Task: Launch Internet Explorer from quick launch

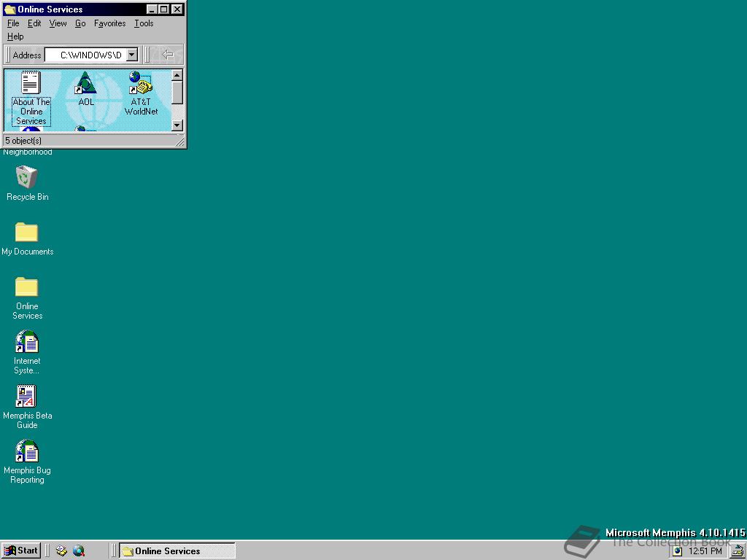Action: (79, 551)
